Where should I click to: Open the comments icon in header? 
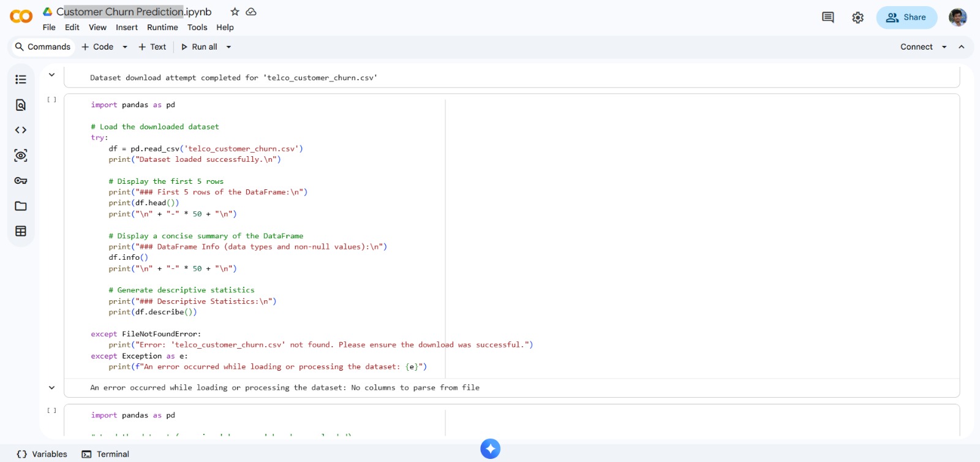click(827, 18)
